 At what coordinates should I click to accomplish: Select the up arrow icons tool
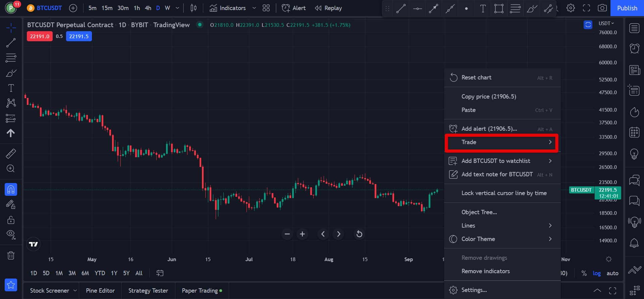click(x=11, y=133)
